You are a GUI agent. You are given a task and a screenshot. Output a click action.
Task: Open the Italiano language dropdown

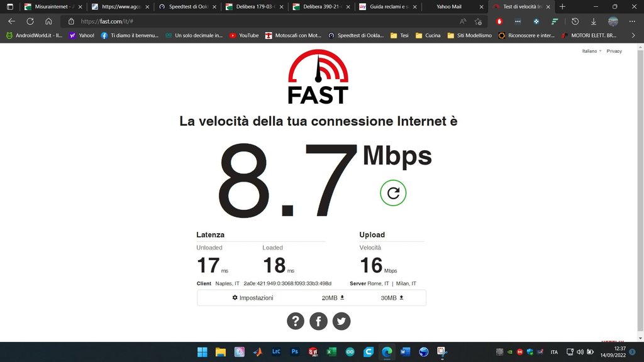pyautogui.click(x=591, y=51)
